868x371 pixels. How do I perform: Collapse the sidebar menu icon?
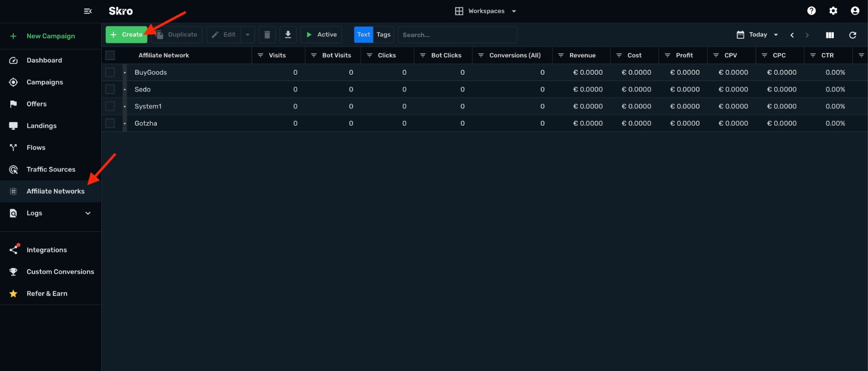pos(88,11)
